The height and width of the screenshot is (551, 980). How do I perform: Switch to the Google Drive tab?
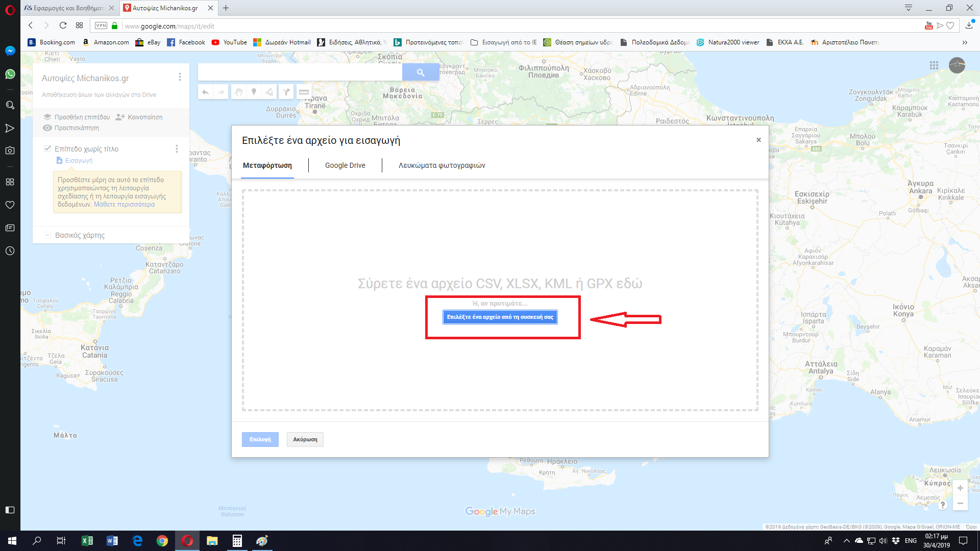pos(345,165)
